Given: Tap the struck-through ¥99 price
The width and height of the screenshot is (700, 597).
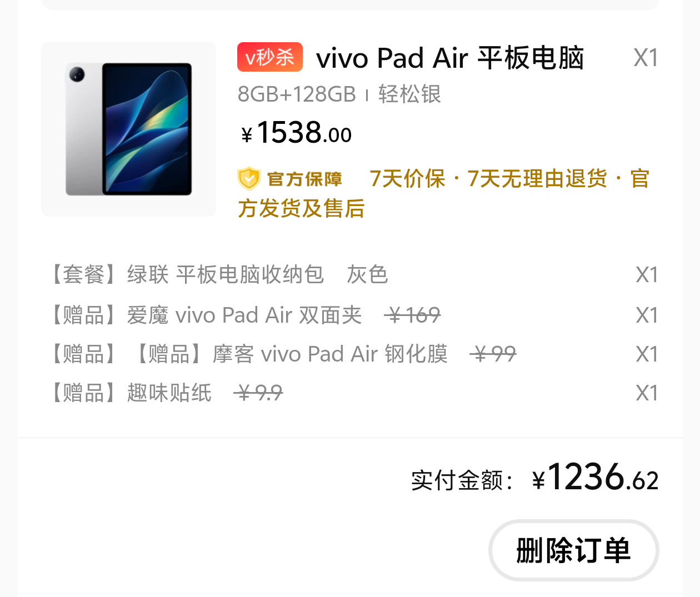Looking at the screenshot, I should coord(493,354).
